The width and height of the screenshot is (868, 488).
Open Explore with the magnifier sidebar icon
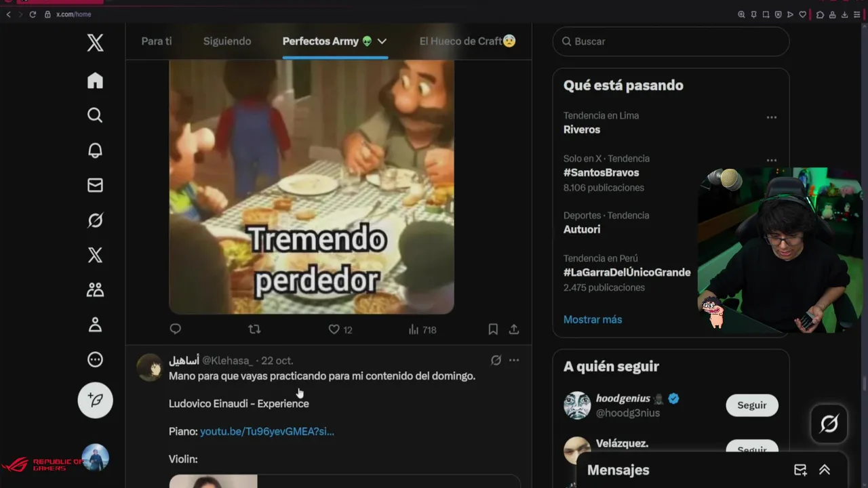pos(95,115)
